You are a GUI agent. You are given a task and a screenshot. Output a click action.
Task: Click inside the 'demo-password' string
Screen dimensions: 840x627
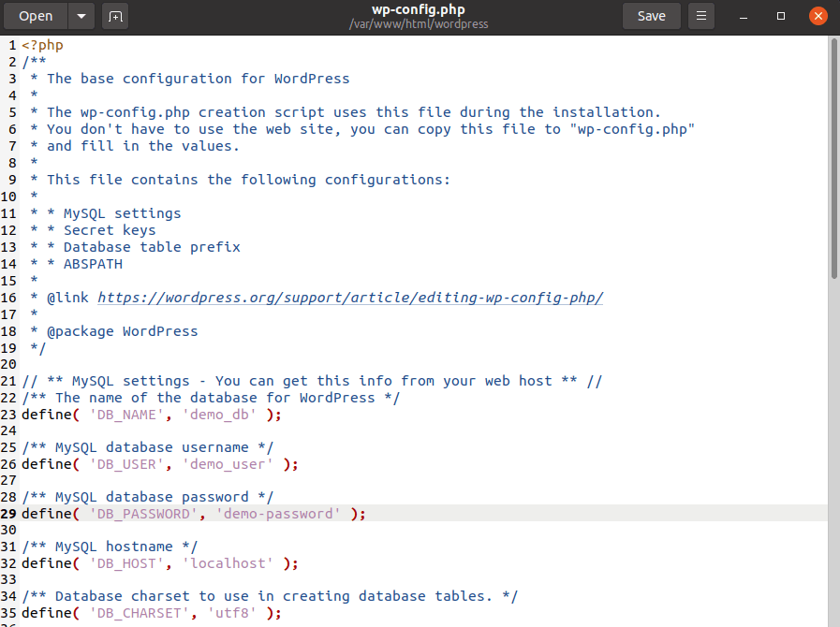click(278, 514)
